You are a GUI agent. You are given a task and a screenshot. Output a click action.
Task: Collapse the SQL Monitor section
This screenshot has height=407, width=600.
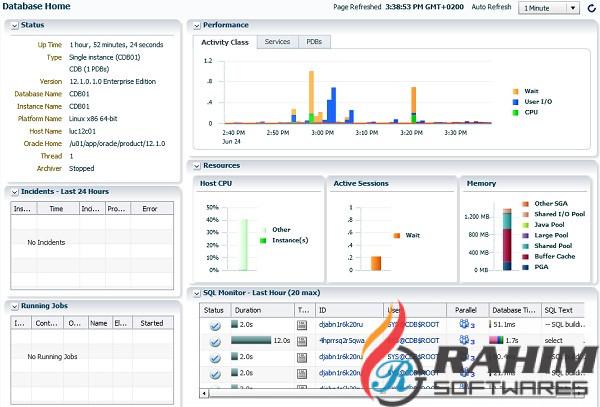tap(197, 293)
